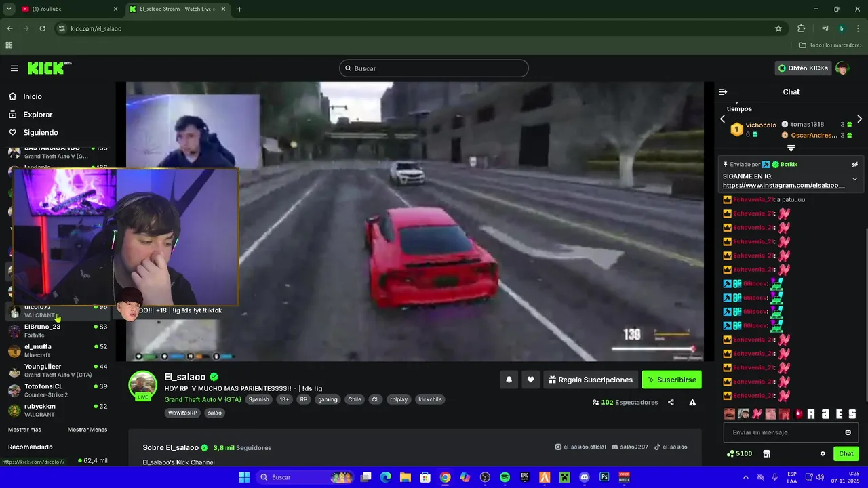The image size is (868, 488).
Task: Expand the pinned message chevron
Action: [x=854, y=179]
